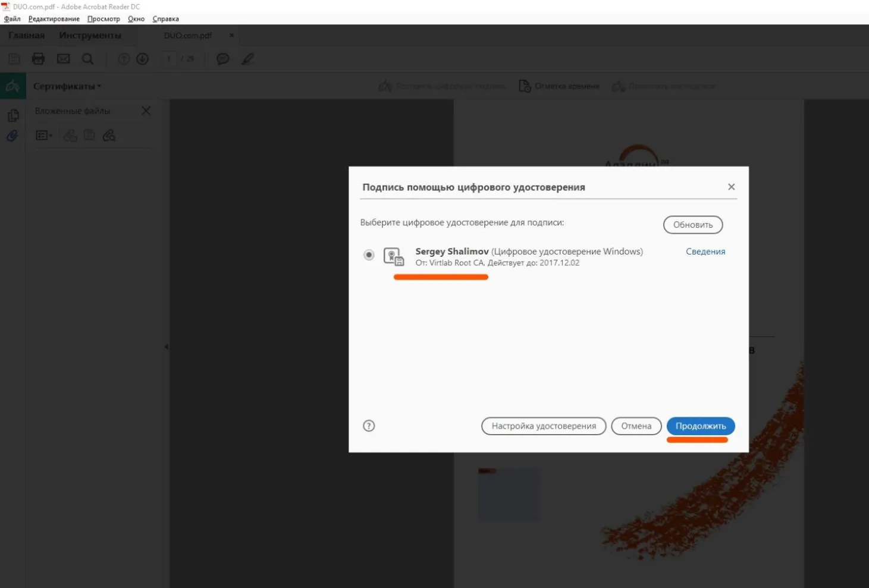Screen dimensions: 869x588
Task: Click the help question mark icon
Action: 369,426
